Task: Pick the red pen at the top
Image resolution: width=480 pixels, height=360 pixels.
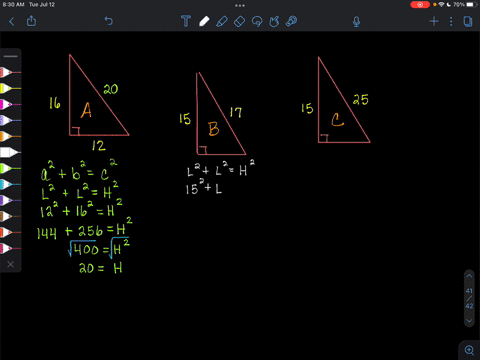Action: pyautogui.click(x=10, y=72)
